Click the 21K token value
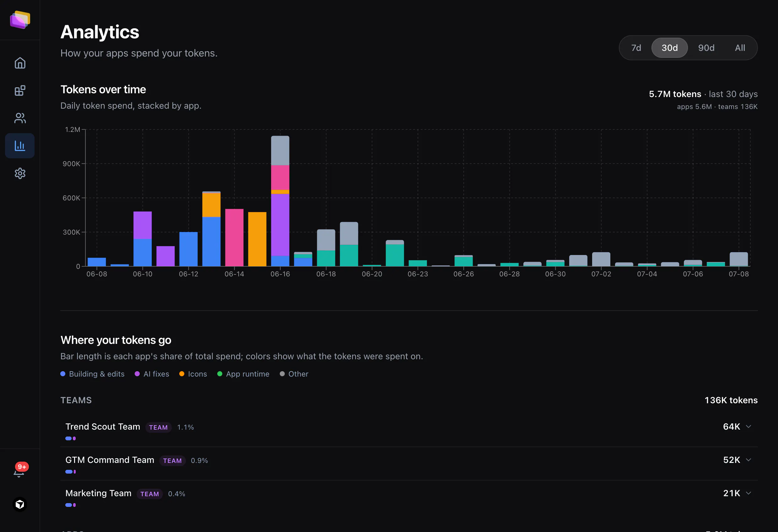This screenshot has height=532, width=778. (x=732, y=493)
